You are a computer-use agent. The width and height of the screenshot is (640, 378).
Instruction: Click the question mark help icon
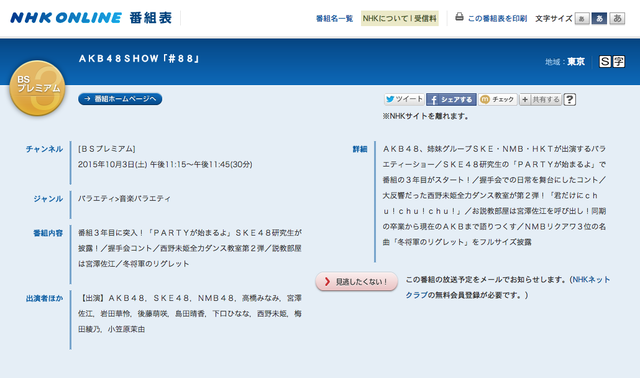pos(570,100)
